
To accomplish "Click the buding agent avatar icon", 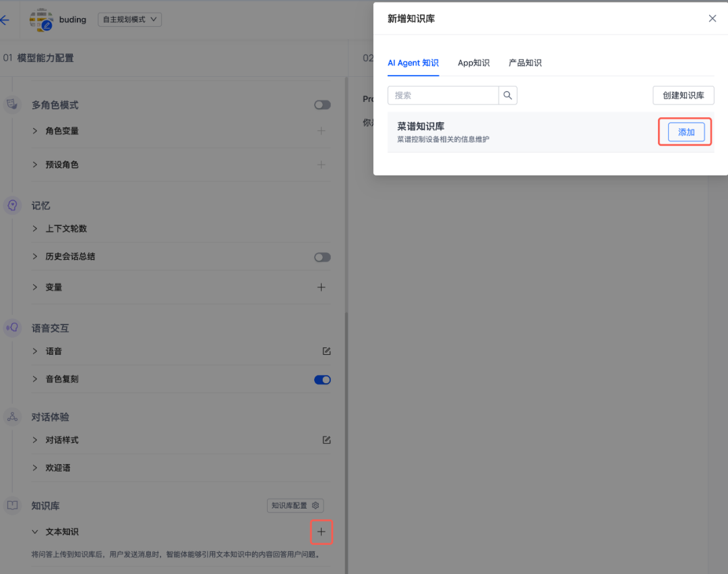I will click(x=41, y=20).
